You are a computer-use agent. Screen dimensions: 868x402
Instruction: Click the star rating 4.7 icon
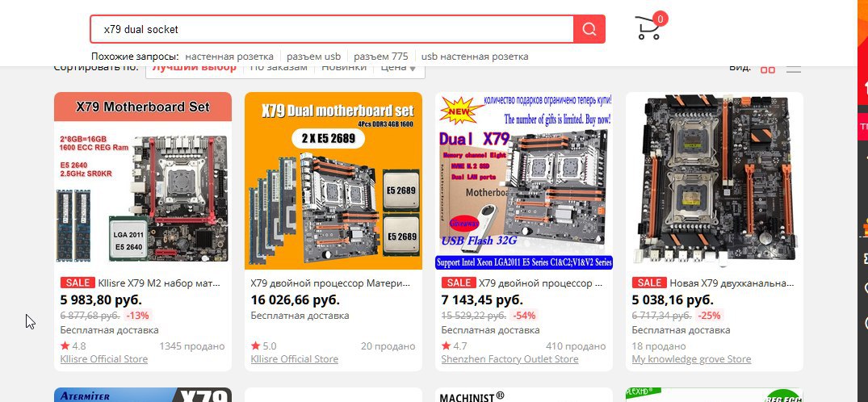click(446, 346)
